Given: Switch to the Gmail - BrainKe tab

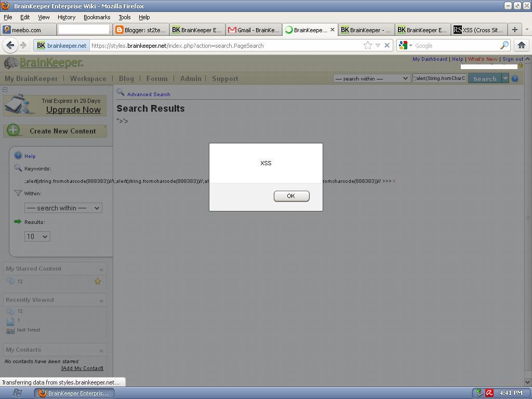Looking at the screenshot, I should pos(254,30).
